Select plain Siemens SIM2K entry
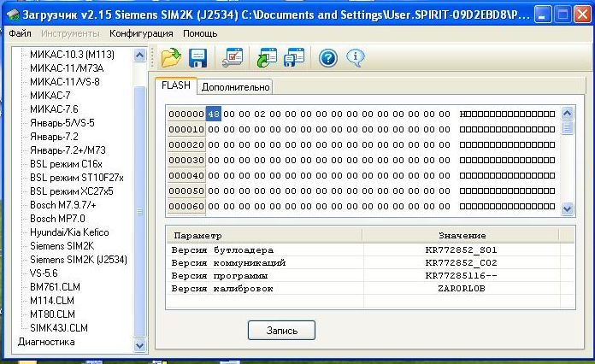This screenshot has width=595, height=364. (62, 246)
